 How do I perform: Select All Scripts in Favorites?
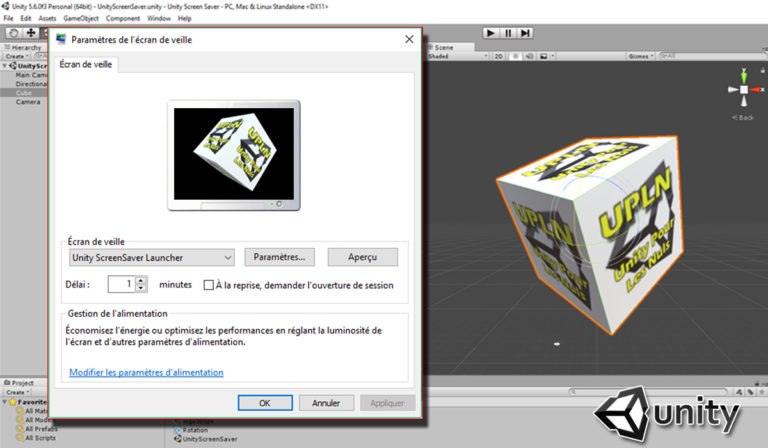point(40,438)
